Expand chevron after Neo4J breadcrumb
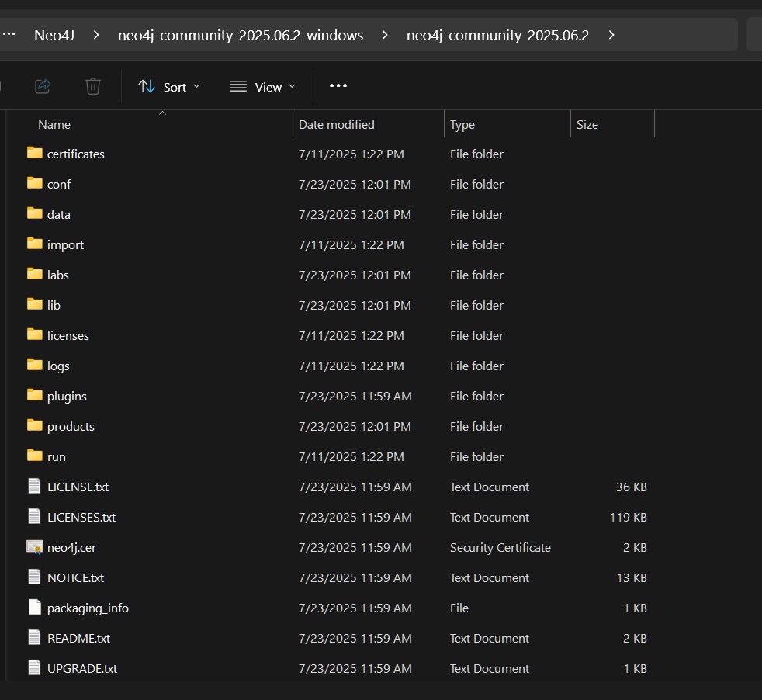Image resolution: width=762 pixels, height=700 pixels. pos(96,35)
